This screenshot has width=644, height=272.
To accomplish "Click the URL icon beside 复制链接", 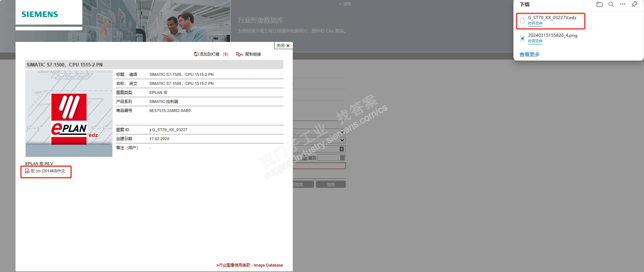I will coord(239,54).
